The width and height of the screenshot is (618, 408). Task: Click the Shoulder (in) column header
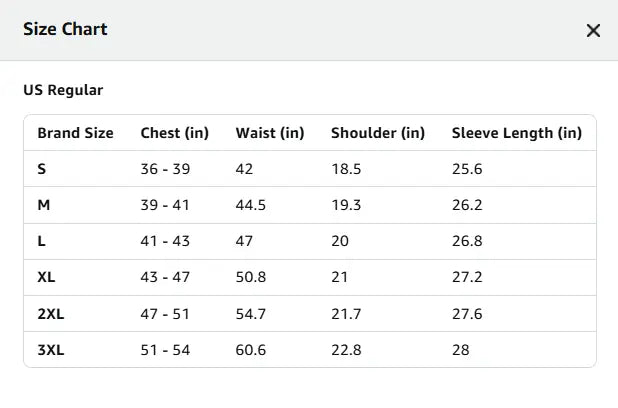(378, 133)
